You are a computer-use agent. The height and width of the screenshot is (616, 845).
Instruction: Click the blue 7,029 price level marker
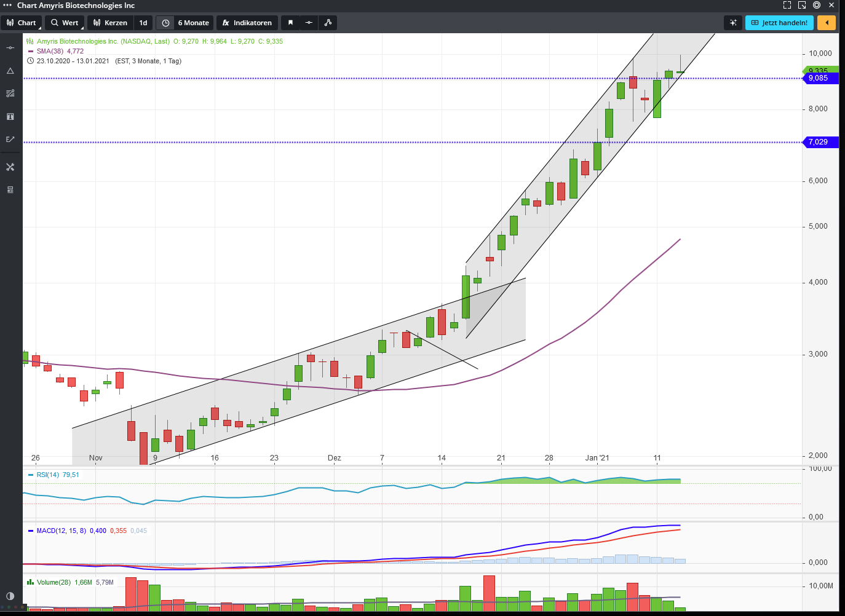coord(820,142)
